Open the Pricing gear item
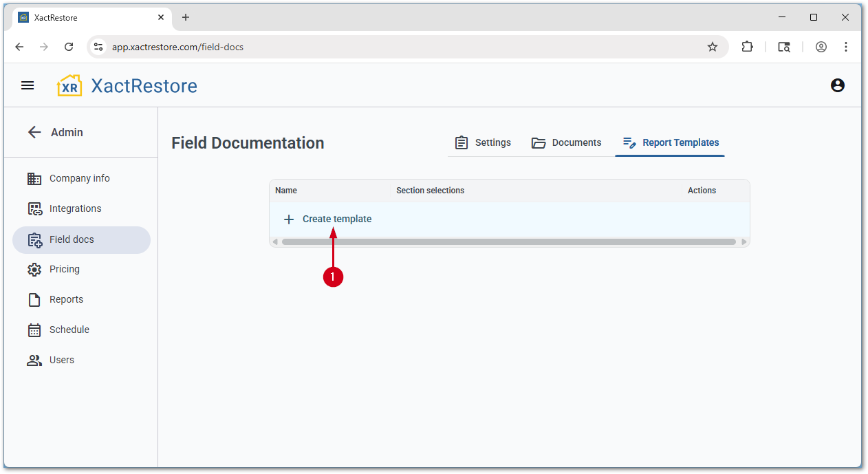 point(64,269)
